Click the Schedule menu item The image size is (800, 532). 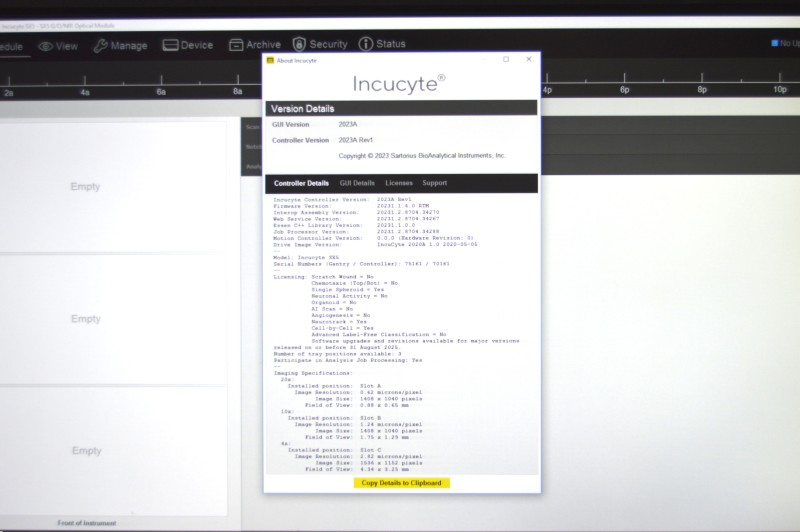tap(10, 46)
